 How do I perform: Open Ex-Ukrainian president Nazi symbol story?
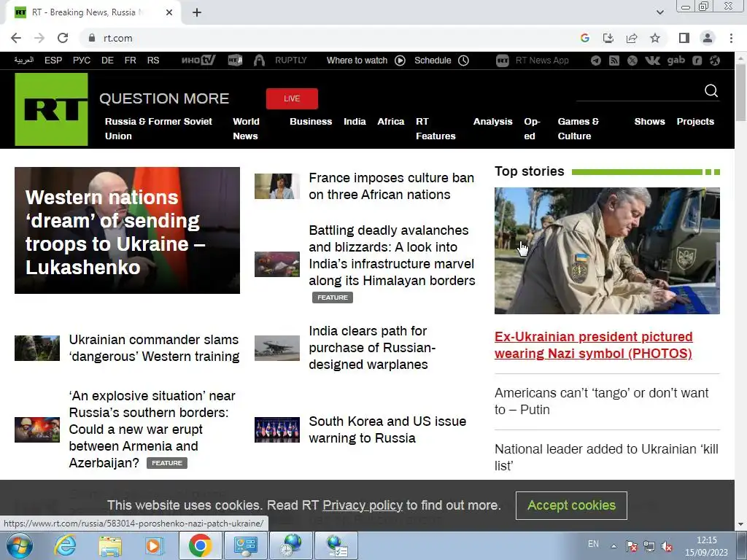(x=593, y=345)
